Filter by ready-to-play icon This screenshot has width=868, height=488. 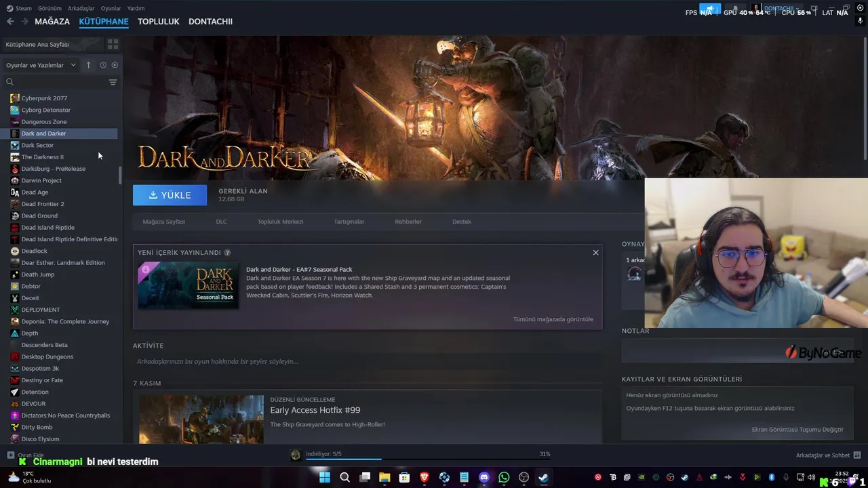[x=115, y=65]
